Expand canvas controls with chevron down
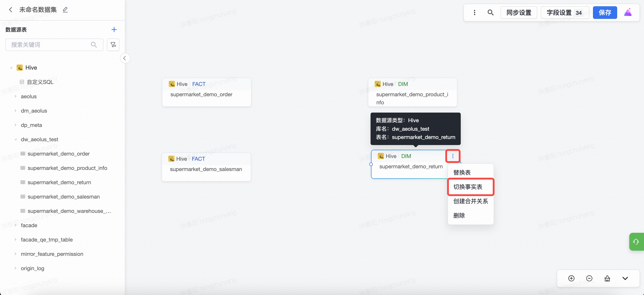Image resolution: width=644 pixels, height=295 pixels. point(625,278)
